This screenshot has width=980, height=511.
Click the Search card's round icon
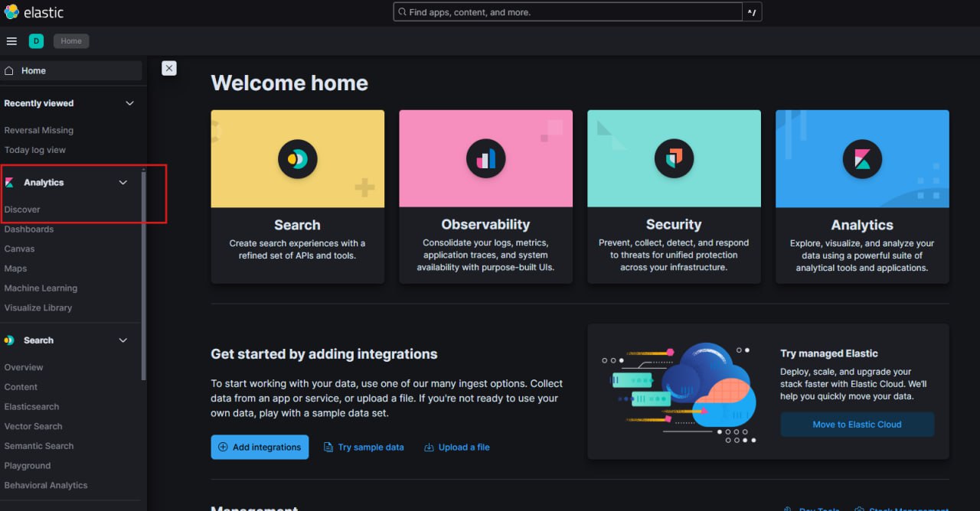pos(297,159)
